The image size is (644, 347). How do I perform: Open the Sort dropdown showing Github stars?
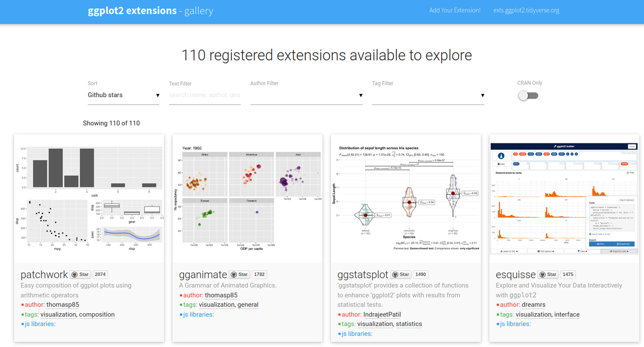[124, 95]
